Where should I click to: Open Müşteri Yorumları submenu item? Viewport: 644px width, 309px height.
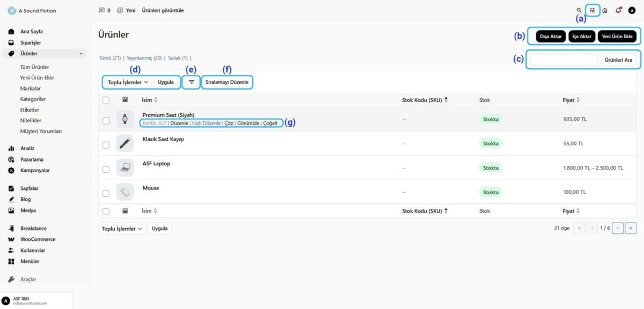point(41,131)
